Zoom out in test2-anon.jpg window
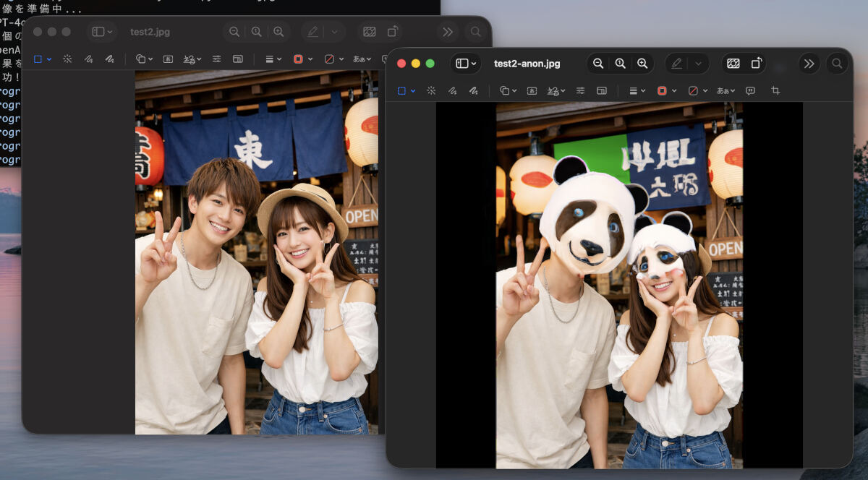This screenshot has height=480, width=868. point(598,64)
